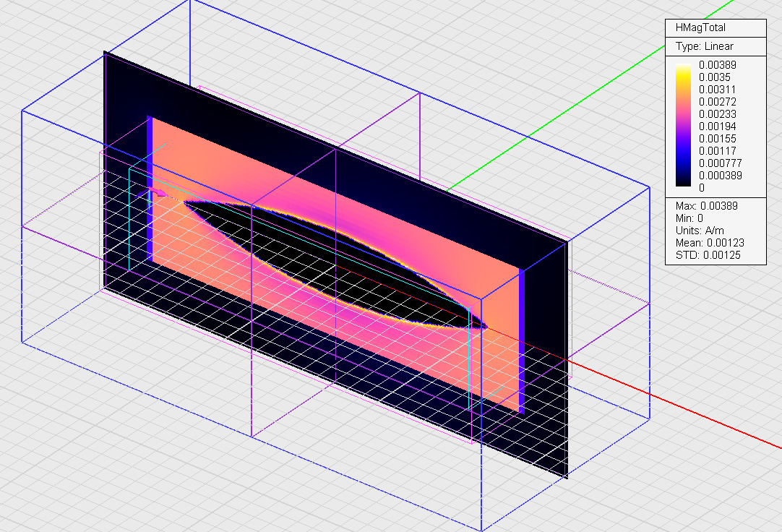Click the black elliptical field region
Screen dimensions: 782x532
[x=335, y=265]
